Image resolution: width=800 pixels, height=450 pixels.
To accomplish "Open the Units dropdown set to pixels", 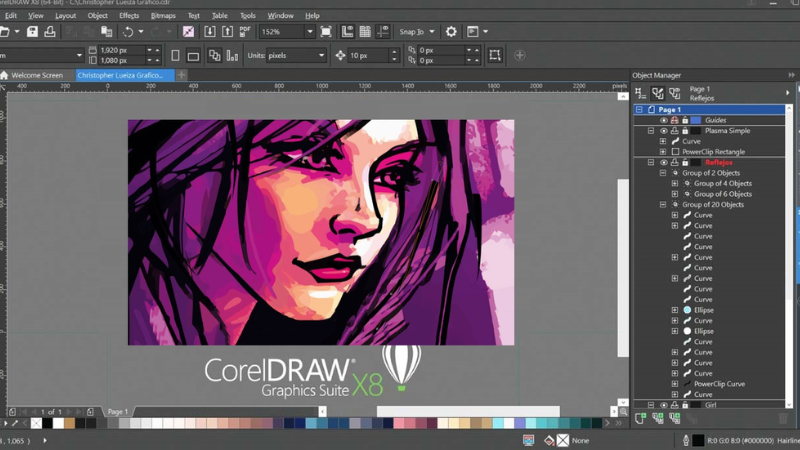I will (x=321, y=55).
